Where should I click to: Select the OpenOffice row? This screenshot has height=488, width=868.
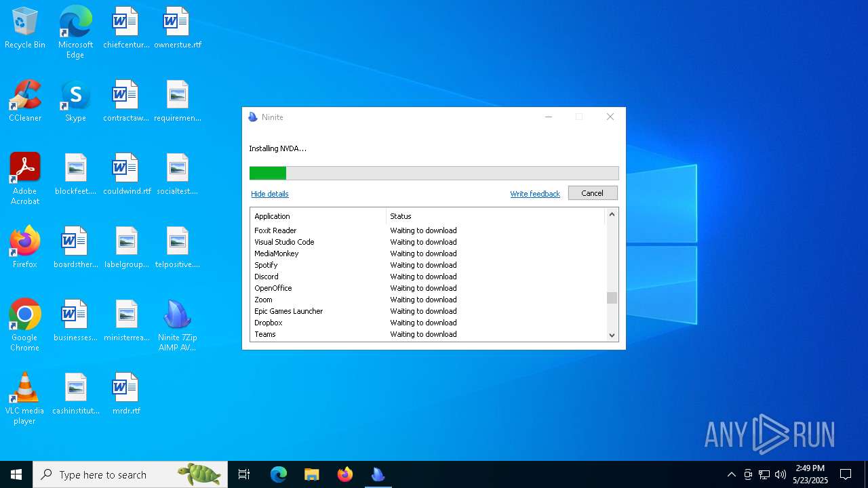(427, 288)
